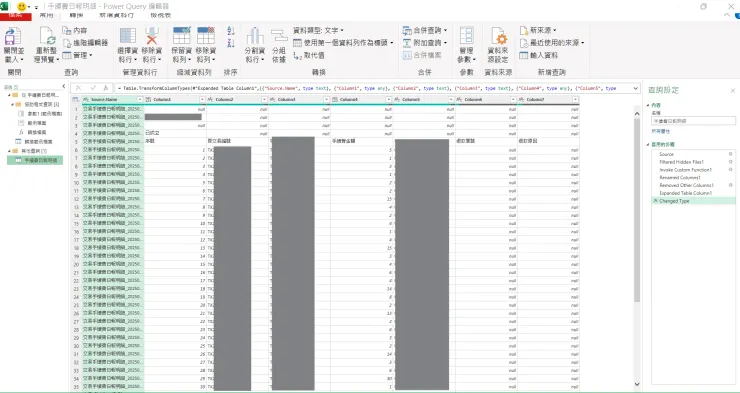Open 內容 (Properties) in the ribbon
Image resolution: width=740 pixels, height=393 pixels.
coord(75,30)
